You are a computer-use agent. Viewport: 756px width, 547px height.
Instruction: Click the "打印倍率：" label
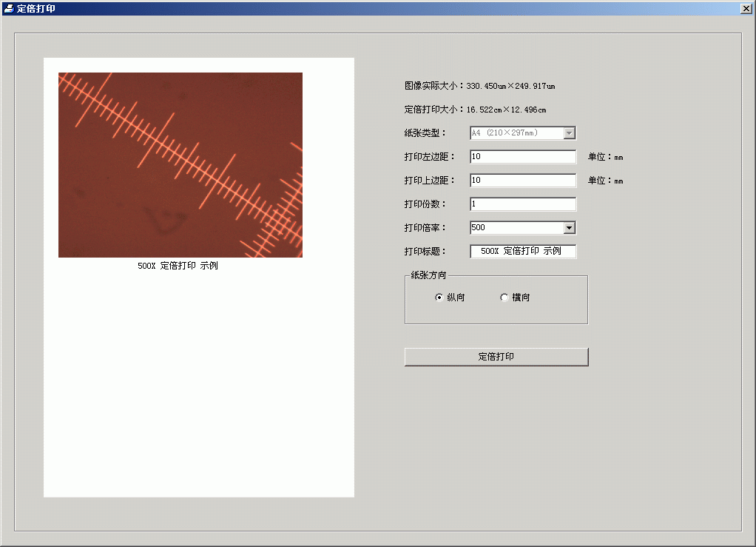425,228
